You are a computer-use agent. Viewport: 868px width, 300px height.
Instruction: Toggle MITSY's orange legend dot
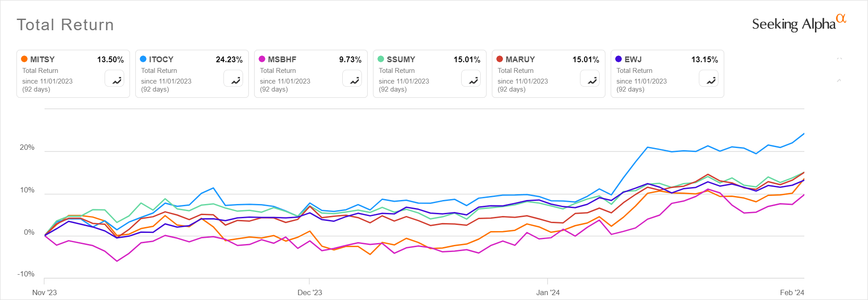25,59
